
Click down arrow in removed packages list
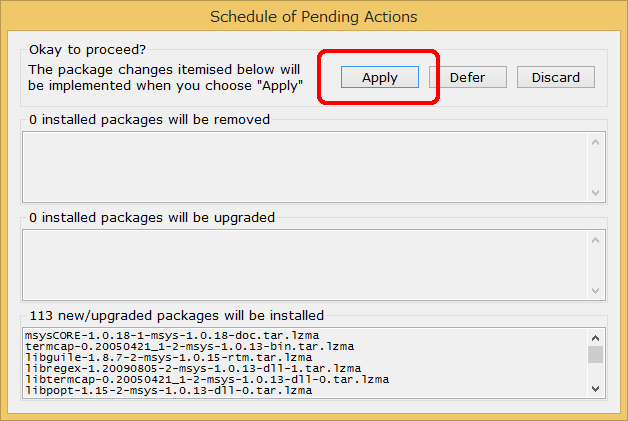pyautogui.click(x=596, y=193)
